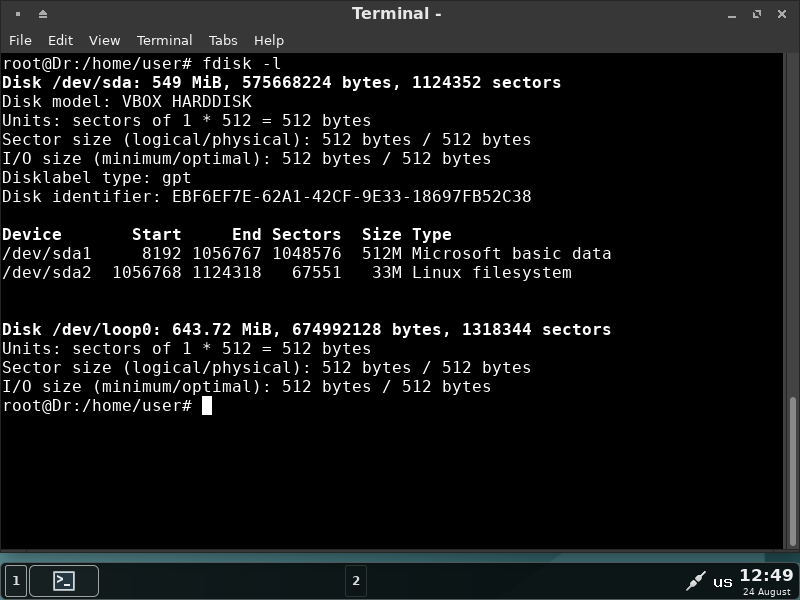Click the 12:49 clock in the panel
Screen dimensions: 800x600
coord(767,575)
